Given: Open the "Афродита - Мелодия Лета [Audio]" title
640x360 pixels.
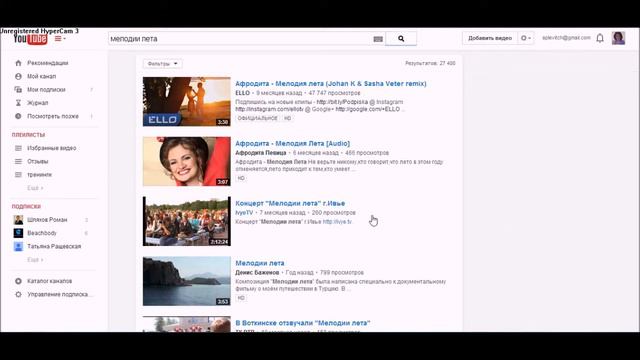Looking at the screenshot, I should click(292, 144).
